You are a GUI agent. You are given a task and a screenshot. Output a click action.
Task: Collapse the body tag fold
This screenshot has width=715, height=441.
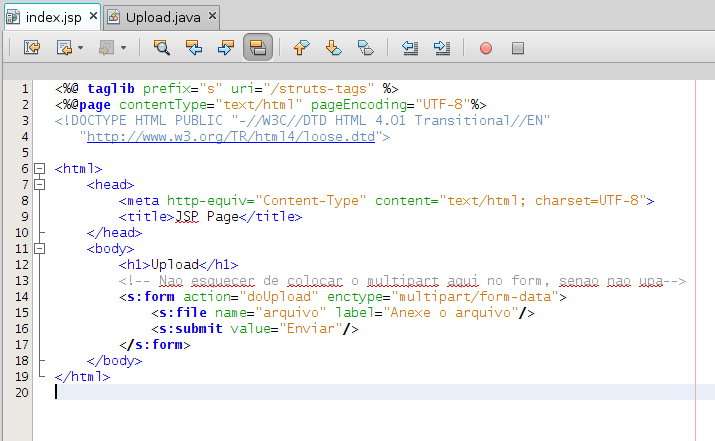coord(40,249)
